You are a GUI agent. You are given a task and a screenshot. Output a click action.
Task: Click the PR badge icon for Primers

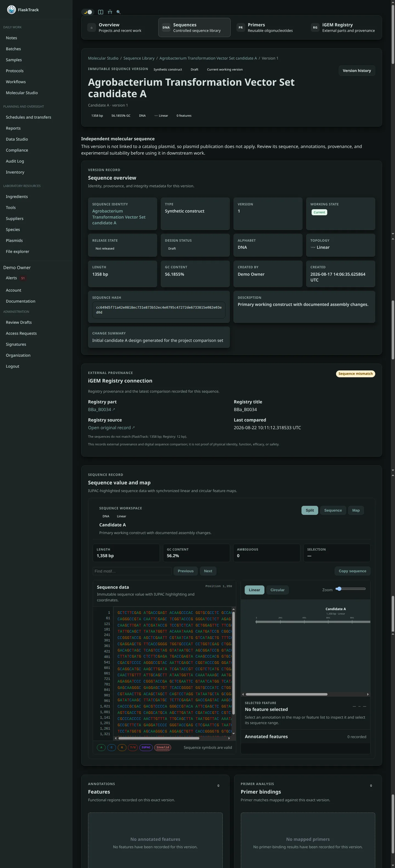click(241, 28)
